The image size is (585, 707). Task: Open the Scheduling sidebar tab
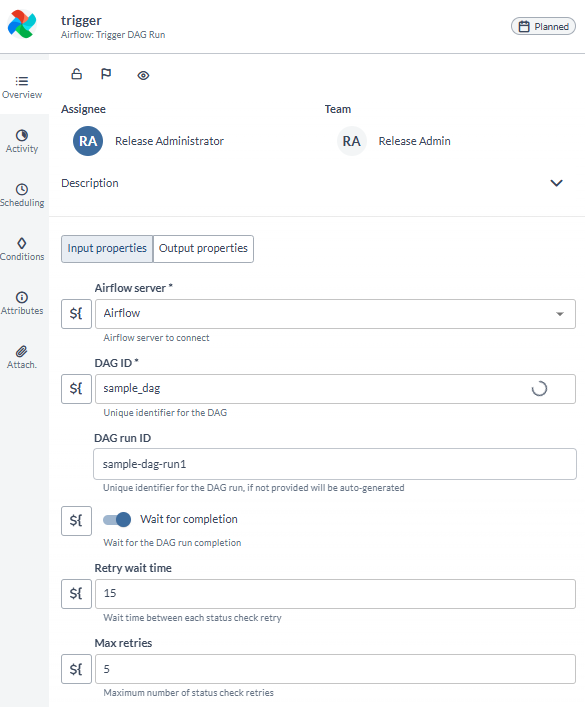[22, 196]
